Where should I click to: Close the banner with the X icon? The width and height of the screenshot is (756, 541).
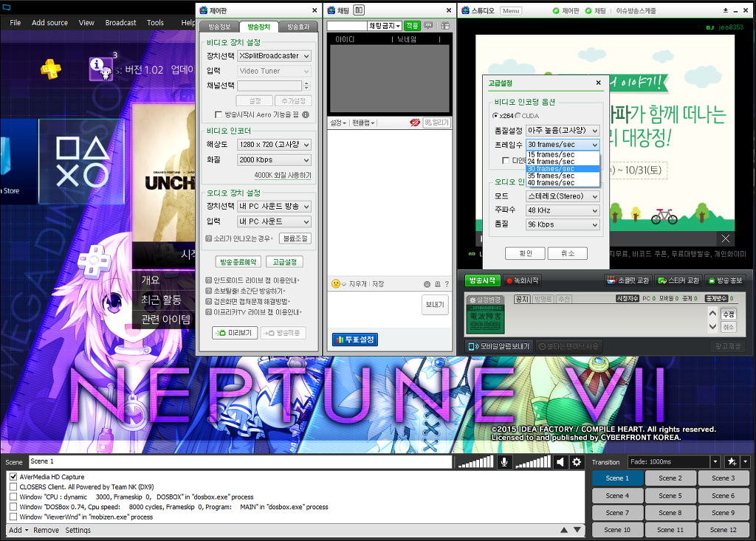(726, 238)
